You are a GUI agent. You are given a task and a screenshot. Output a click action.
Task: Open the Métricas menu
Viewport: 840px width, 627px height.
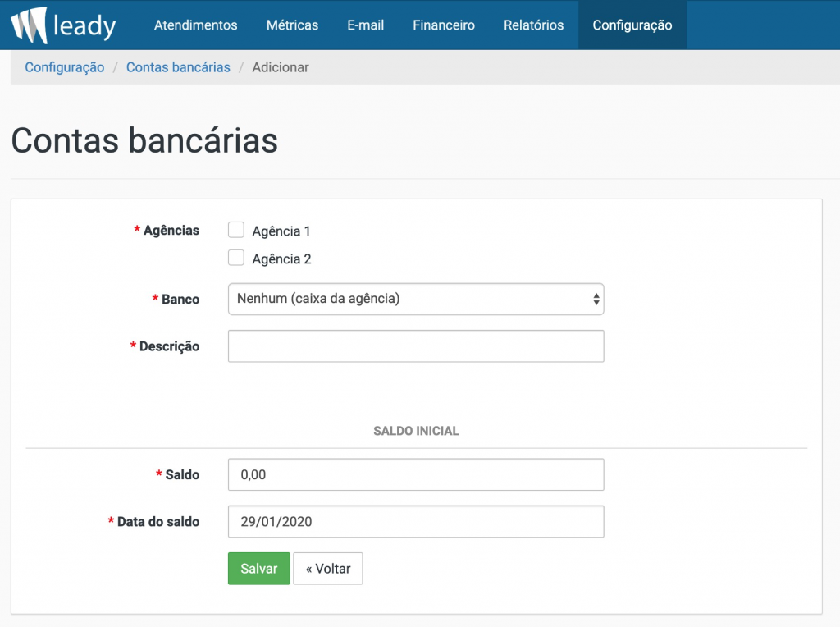click(292, 25)
